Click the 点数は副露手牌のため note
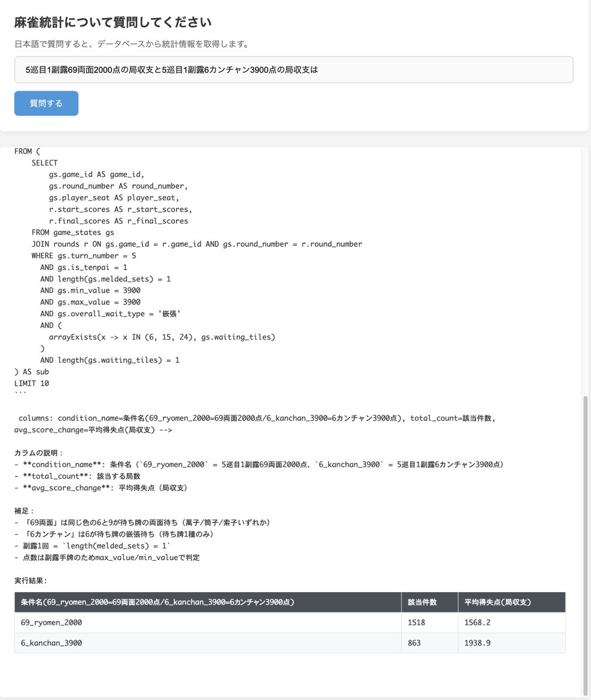The width and height of the screenshot is (591, 700). point(107,558)
